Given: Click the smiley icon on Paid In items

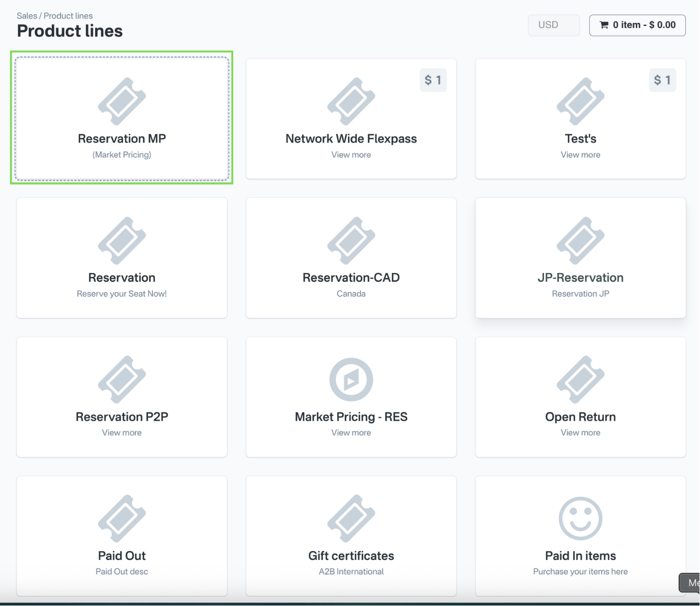Looking at the screenshot, I should pyautogui.click(x=580, y=518).
